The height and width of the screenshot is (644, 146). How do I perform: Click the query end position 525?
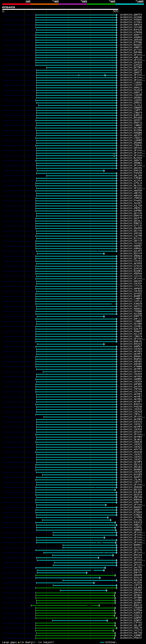pos(115,11)
